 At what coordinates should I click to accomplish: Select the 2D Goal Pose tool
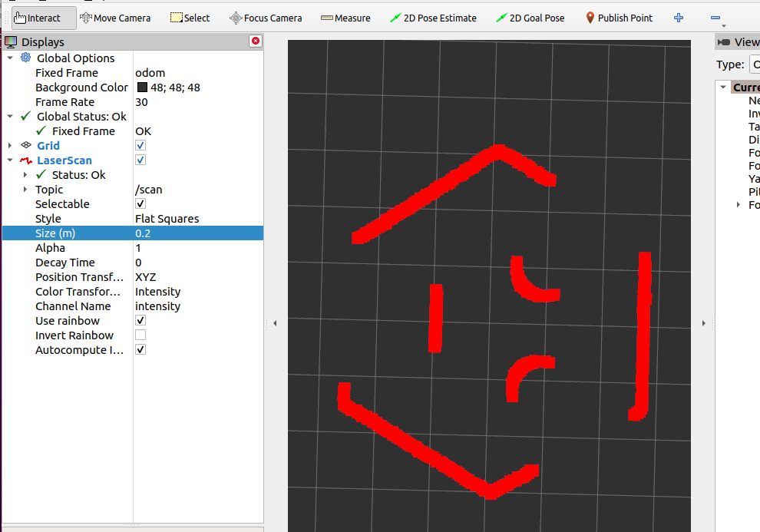tap(530, 18)
